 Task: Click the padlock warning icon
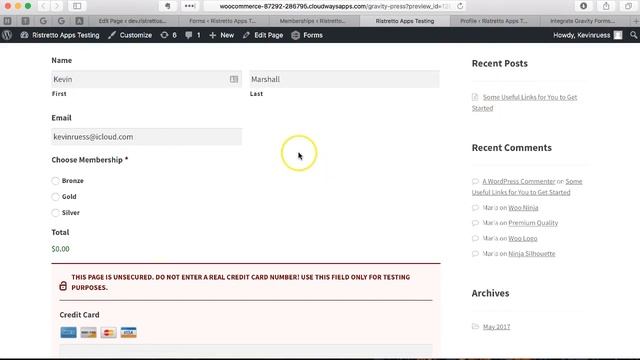point(63,285)
